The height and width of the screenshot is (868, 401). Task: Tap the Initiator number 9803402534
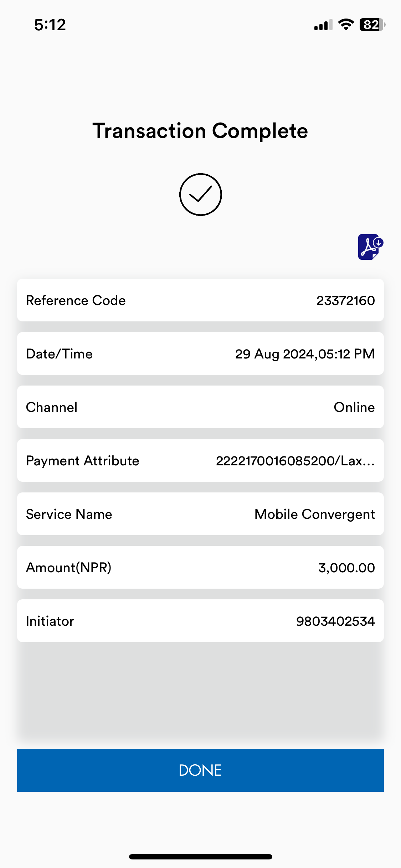tap(335, 621)
